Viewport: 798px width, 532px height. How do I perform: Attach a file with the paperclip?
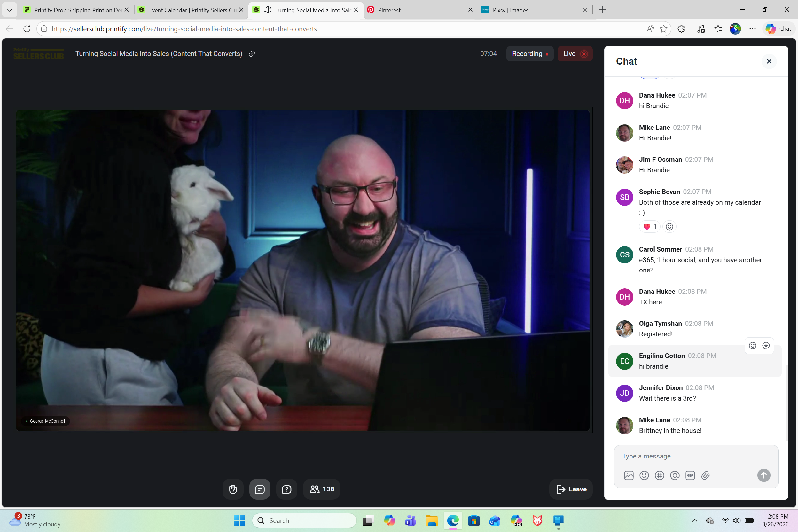tap(705, 475)
